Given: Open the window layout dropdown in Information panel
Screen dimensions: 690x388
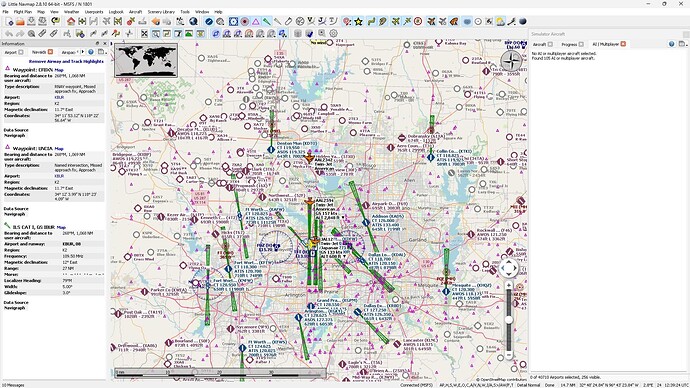Looking at the screenshot, I should 102,52.
